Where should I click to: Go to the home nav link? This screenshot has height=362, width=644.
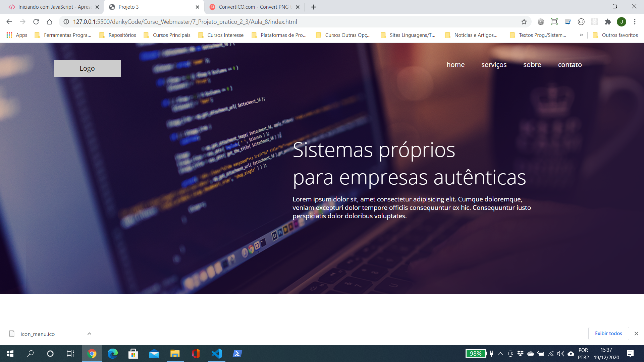click(455, 65)
